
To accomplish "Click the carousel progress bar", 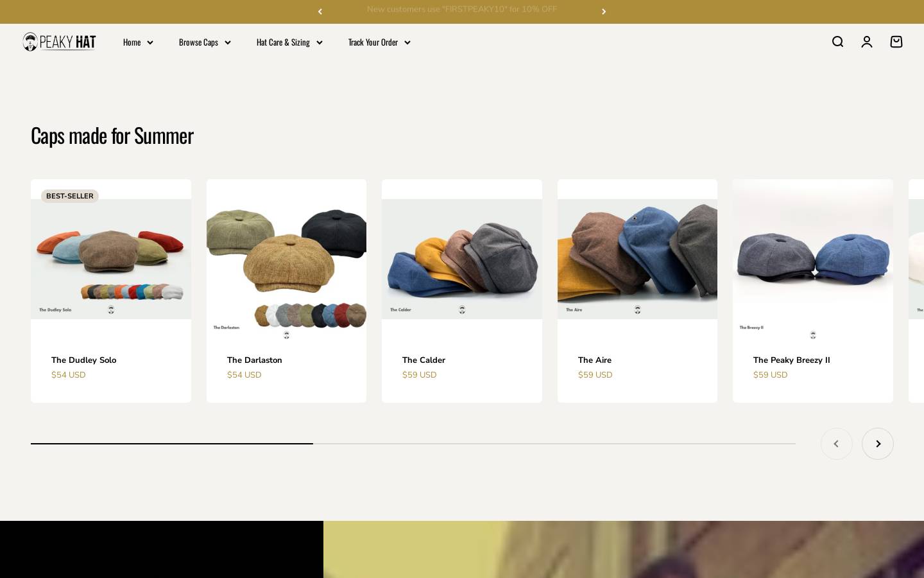I will point(413,444).
